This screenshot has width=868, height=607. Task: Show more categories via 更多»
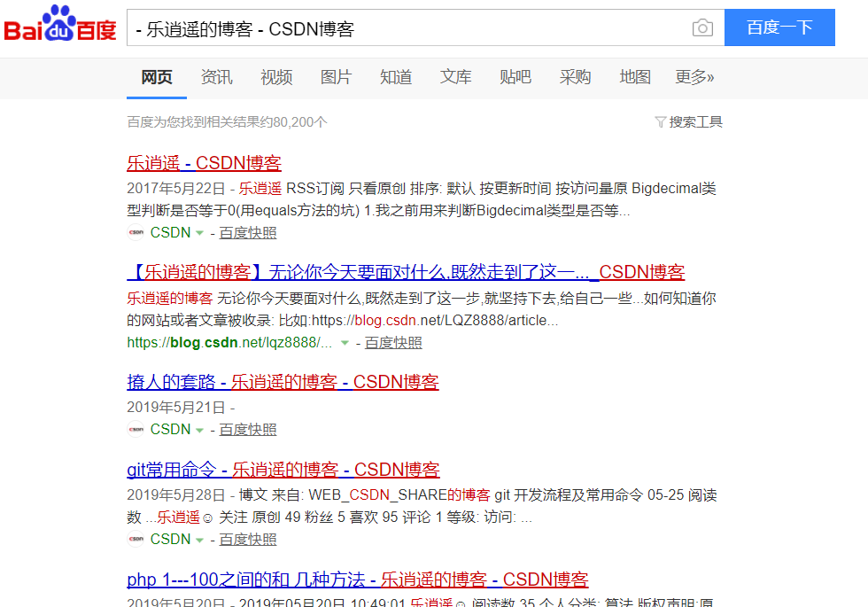tap(694, 77)
